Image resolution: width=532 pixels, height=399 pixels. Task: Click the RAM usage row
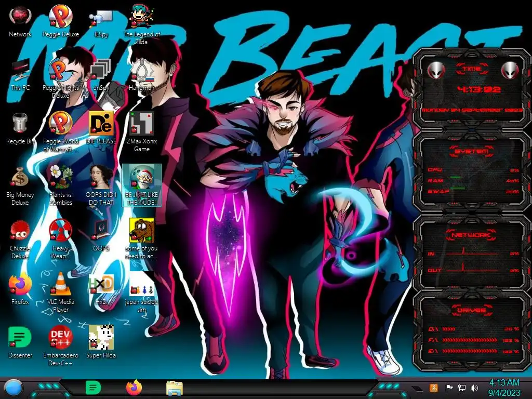click(x=473, y=180)
